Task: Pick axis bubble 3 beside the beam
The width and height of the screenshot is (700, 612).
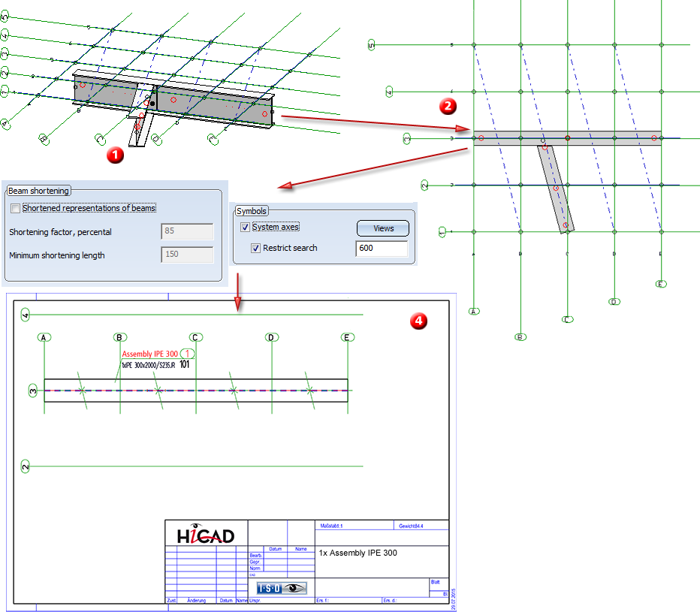Action: click(32, 390)
